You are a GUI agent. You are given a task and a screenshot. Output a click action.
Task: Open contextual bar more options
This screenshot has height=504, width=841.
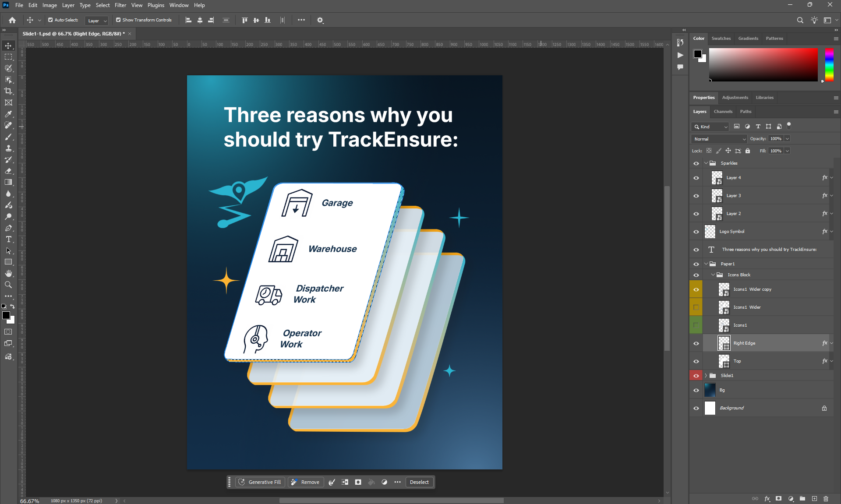(397, 482)
